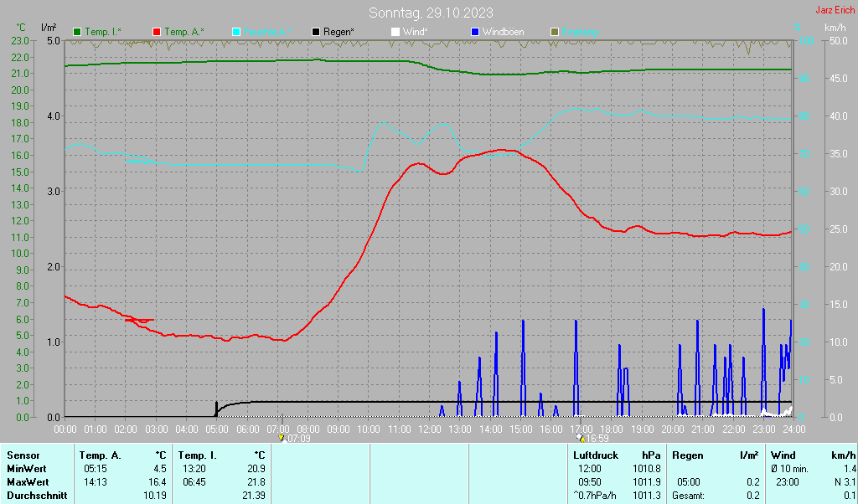Screen dimensions: 858x504
Task: Click the maximum outdoor temperature time '14:13'
Action: [96, 483]
